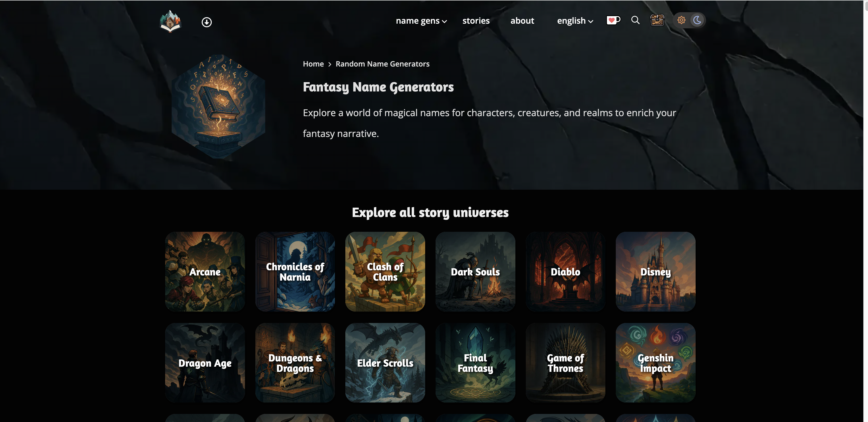868x422 pixels.
Task: Open the Arcane universe card
Action: tap(205, 272)
